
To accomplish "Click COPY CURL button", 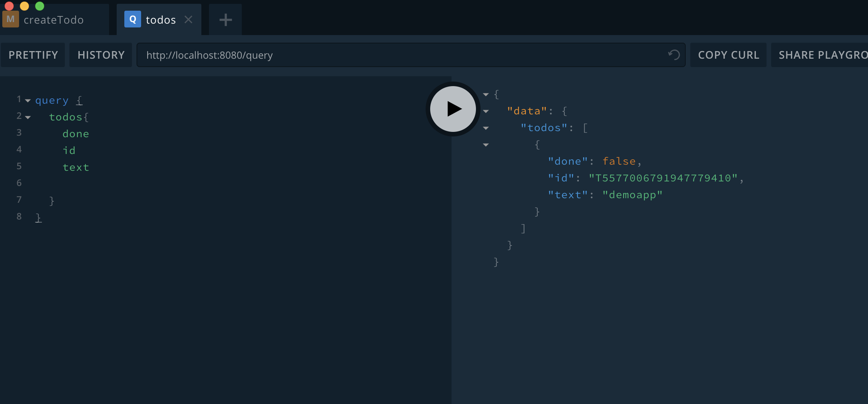I will [728, 55].
